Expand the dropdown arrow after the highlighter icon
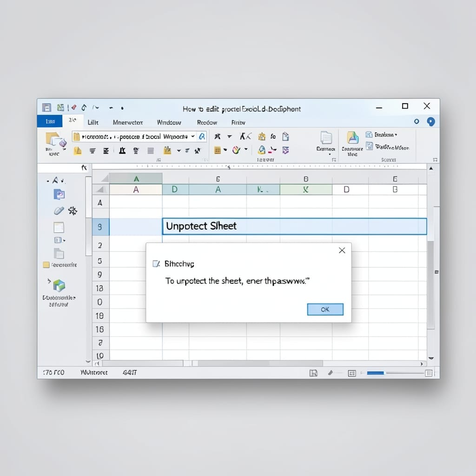The image size is (476, 476). (x=179, y=150)
